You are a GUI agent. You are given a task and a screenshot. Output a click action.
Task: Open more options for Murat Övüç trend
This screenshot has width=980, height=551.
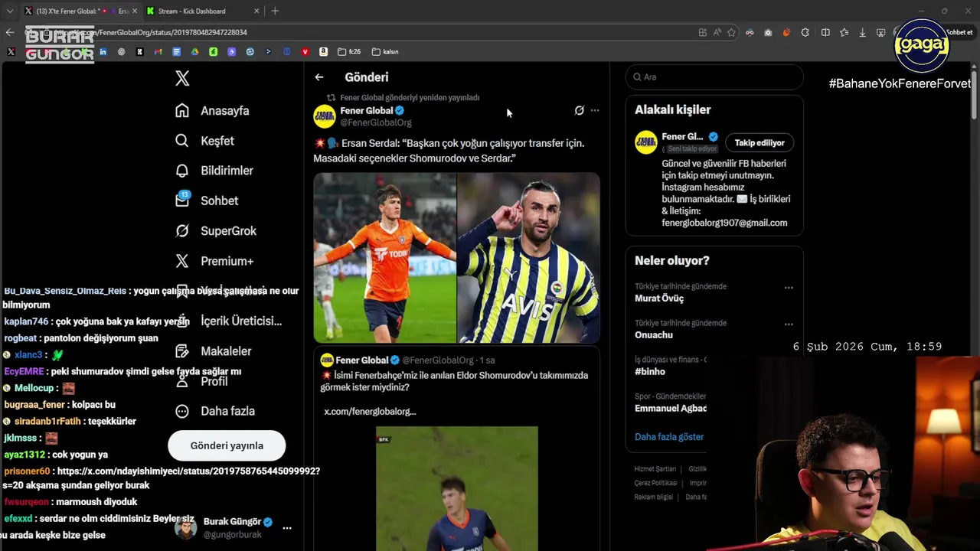coord(789,288)
